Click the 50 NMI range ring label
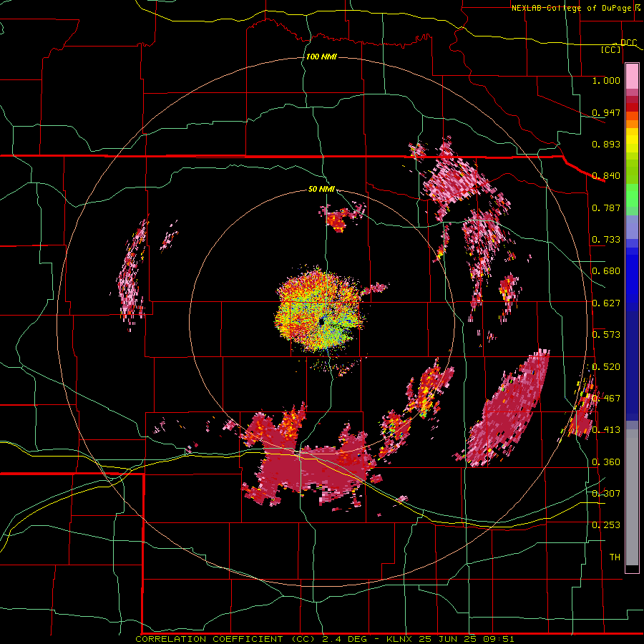This screenshot has width=644, height=644. [321, 189]
